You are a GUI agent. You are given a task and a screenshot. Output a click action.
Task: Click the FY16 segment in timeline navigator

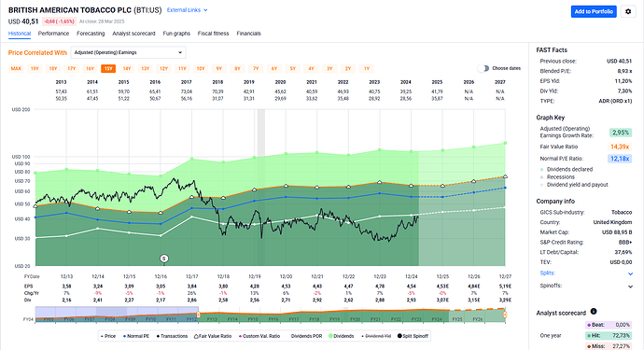273,319
